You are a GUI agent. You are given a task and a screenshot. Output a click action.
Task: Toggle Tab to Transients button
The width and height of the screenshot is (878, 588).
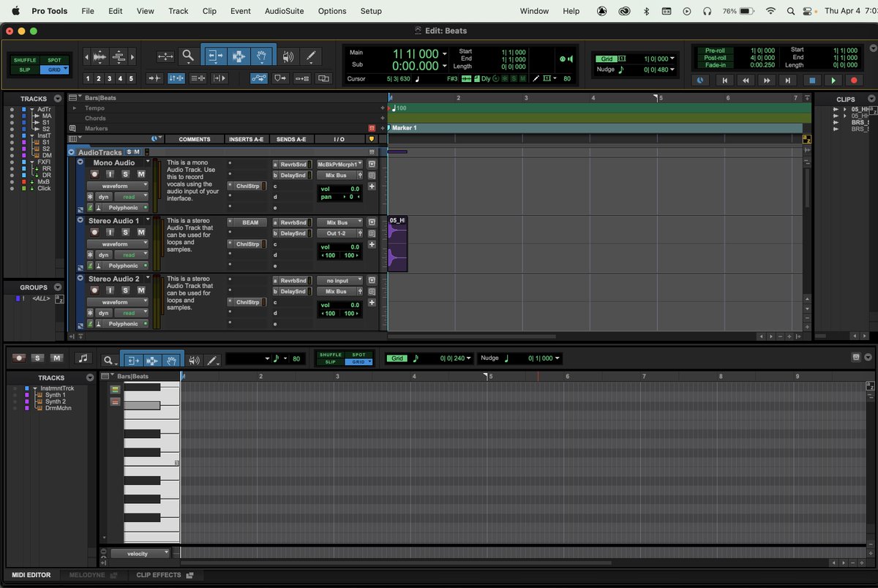tap(155, 78)
